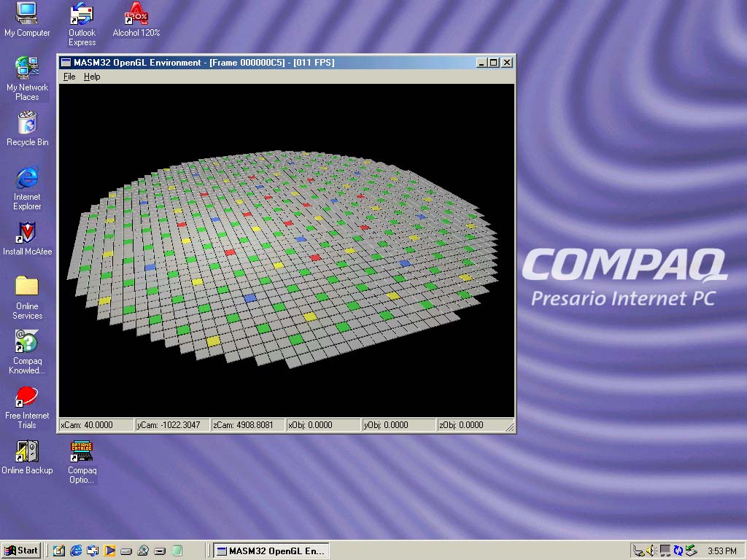Select the Install McAfee desktop icon
Viewport: 747px width, 560px height.
[27, 238]
